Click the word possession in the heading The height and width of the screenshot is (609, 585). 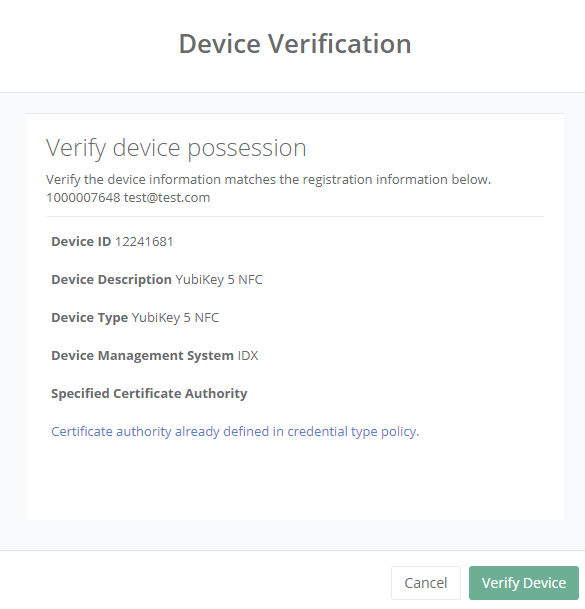(247, 149)
